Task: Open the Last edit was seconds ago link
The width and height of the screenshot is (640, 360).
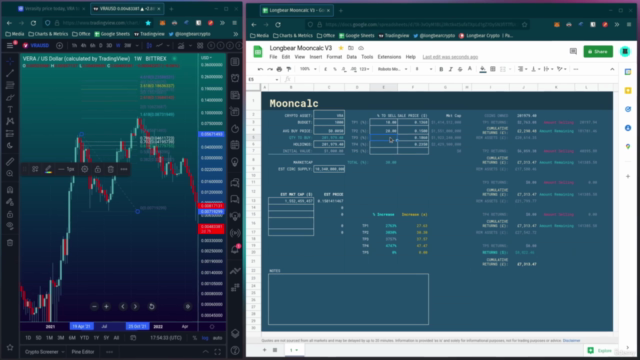Action: click(450, 57)
